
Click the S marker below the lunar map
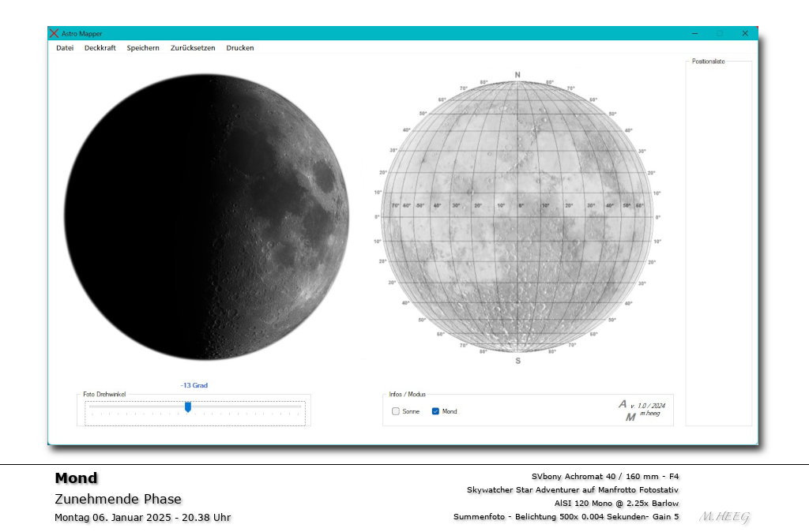tap(519, 359)
